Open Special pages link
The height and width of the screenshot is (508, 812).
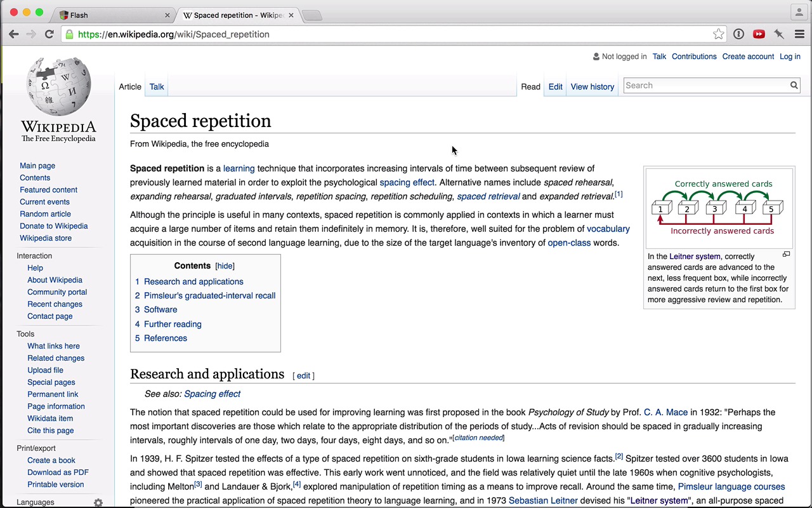51,382
